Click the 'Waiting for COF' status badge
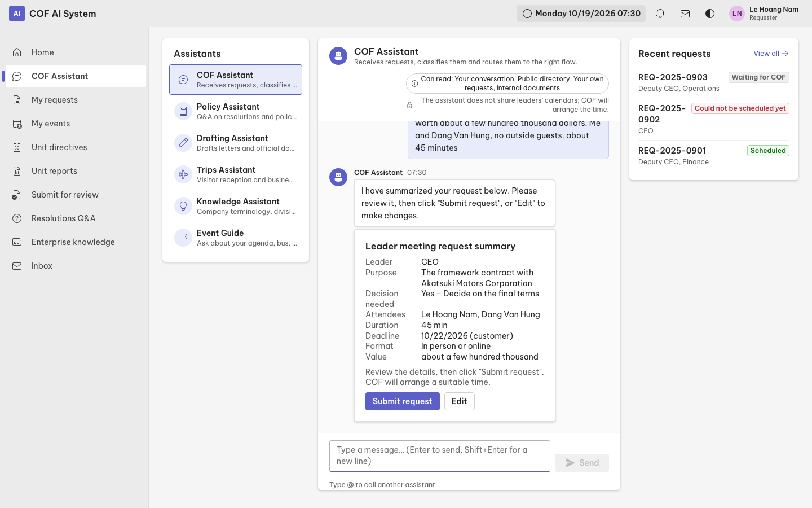 point(758,77)
